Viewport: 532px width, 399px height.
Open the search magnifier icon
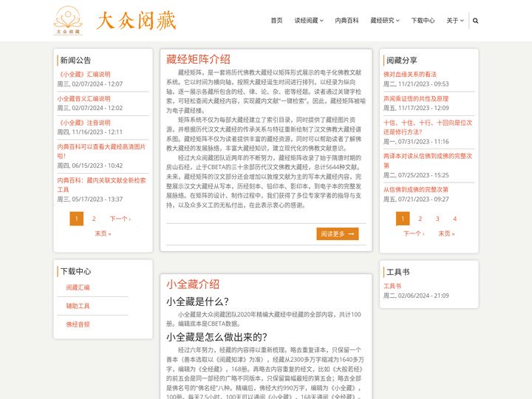click(x=475, y=21)
